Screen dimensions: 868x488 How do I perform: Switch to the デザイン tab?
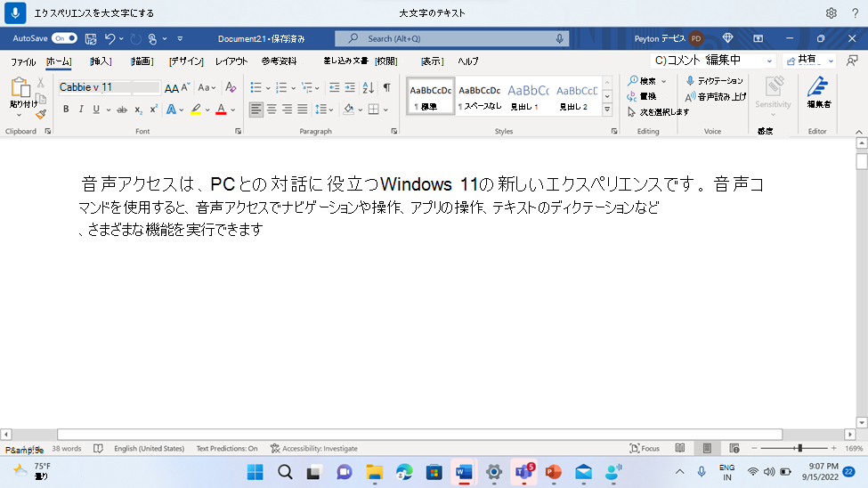click(186, 61)
